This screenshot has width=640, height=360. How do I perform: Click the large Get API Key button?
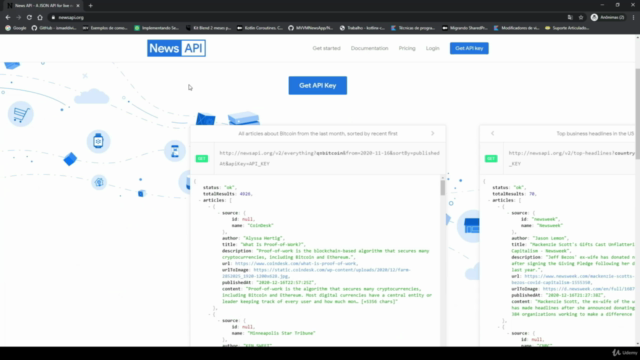pos(318,85)
